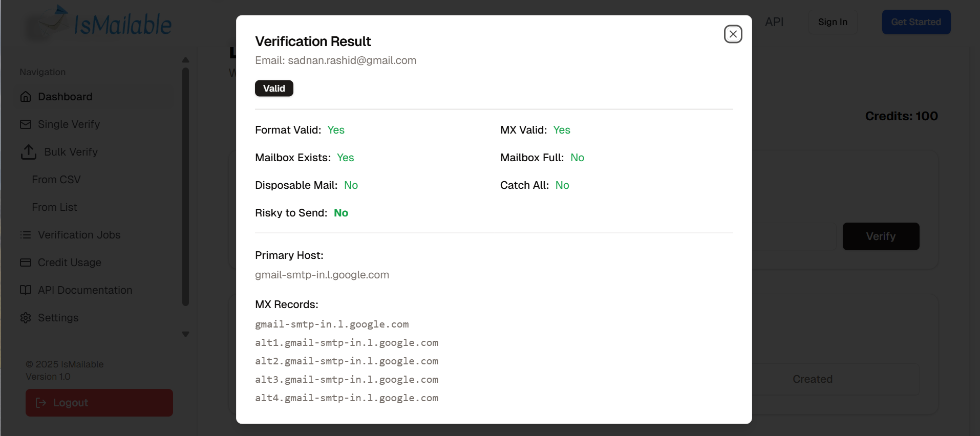980x436 pixels.
Task: Click primary host gmail-smtp-in.l.google.com value
Action: point(322,275)
